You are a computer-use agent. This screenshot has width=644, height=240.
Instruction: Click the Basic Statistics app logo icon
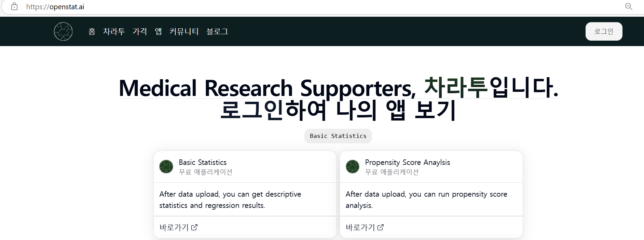(166, 167)
